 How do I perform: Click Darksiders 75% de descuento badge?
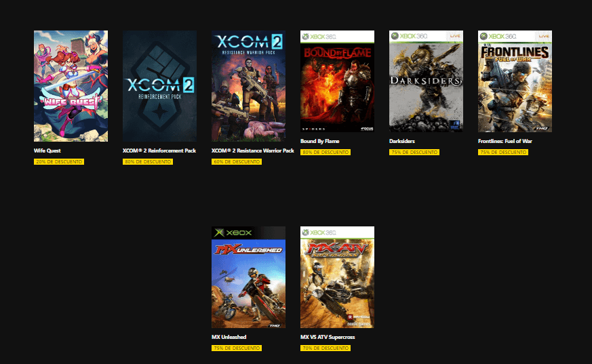(414, 152)
